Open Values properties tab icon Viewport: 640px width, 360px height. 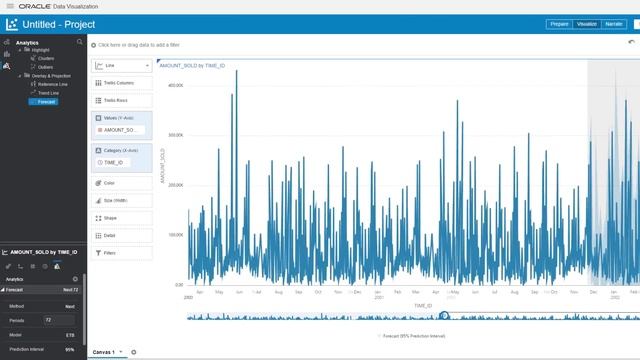[33, 267]
